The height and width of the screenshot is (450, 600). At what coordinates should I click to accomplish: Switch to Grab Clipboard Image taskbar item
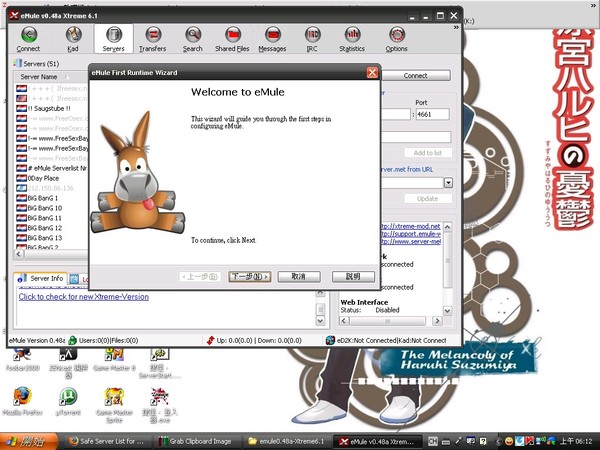click(196, 441)
